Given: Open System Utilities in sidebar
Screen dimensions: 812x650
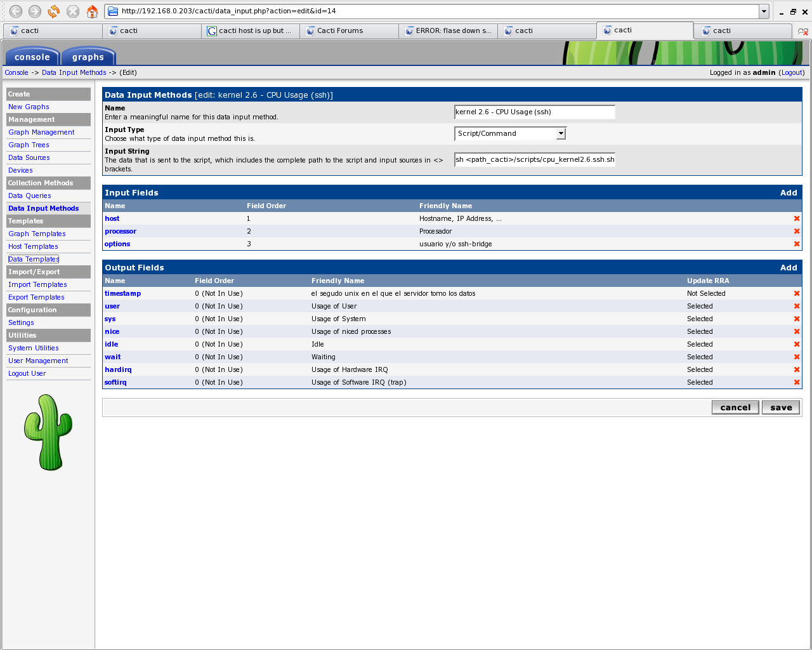Looking at the screenshot, I should click(34, 348).
